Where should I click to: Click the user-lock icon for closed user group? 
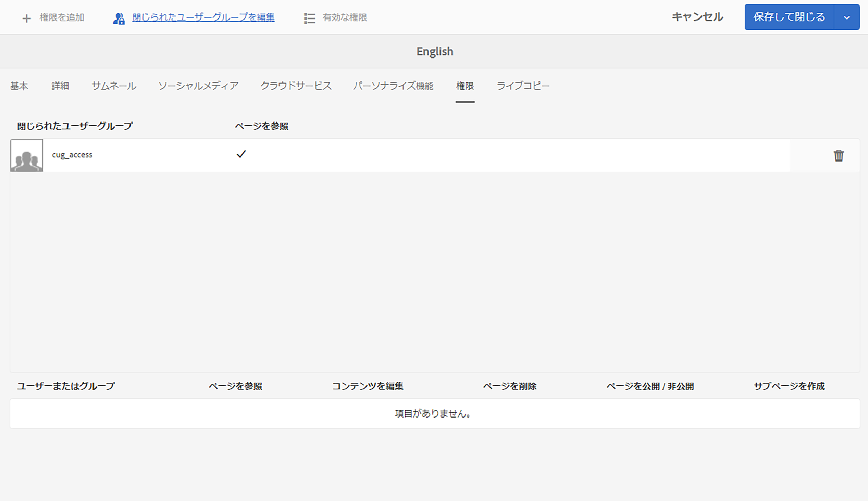click(x=119, y=18)
